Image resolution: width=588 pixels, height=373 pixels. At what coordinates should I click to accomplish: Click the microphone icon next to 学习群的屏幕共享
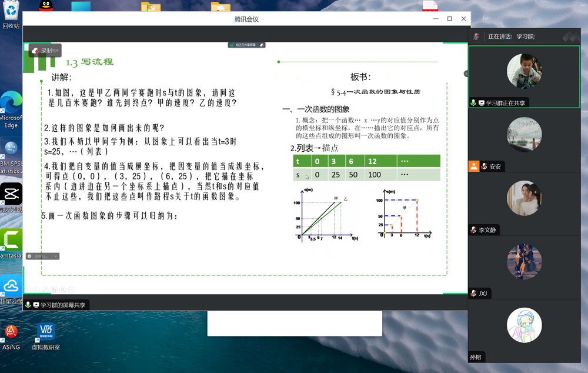[x=28, y=305]
